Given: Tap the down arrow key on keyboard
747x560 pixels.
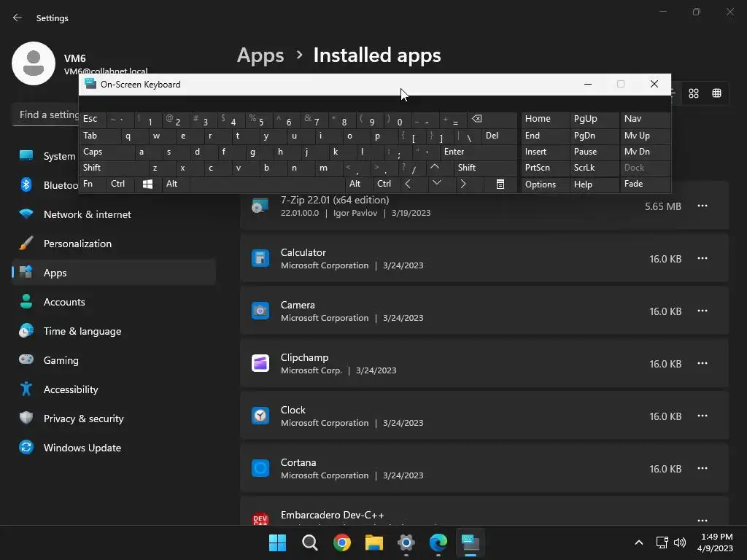Looking at the screenshot, I should pyautogui.click(x=437, y=184).
